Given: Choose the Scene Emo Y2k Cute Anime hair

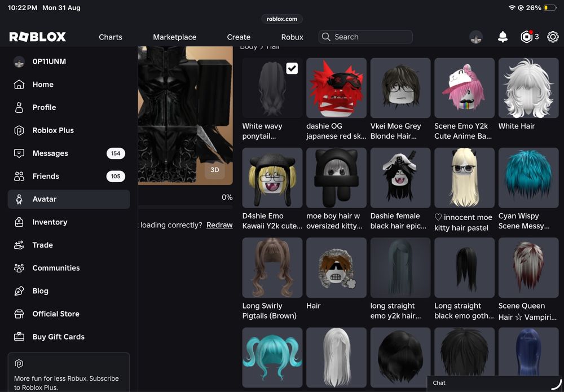Looking at the screenshot, I should (464, 88).
